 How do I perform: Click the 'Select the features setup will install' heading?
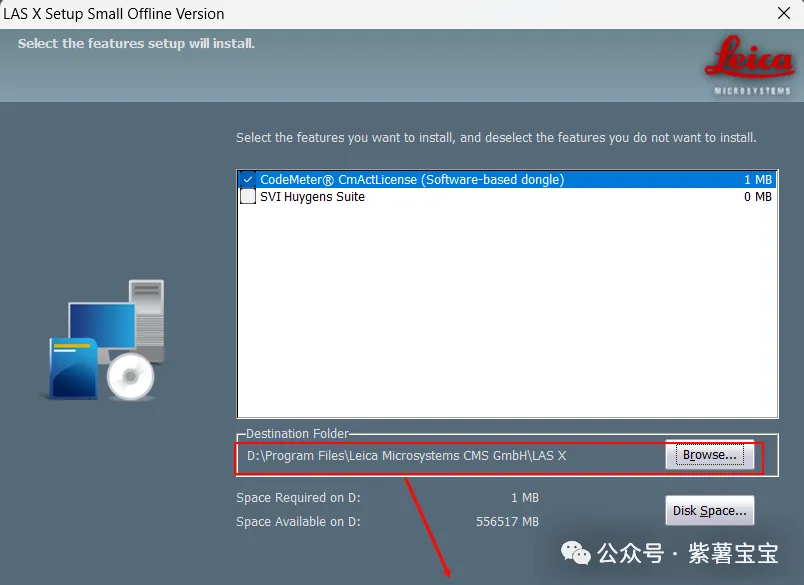136,44
